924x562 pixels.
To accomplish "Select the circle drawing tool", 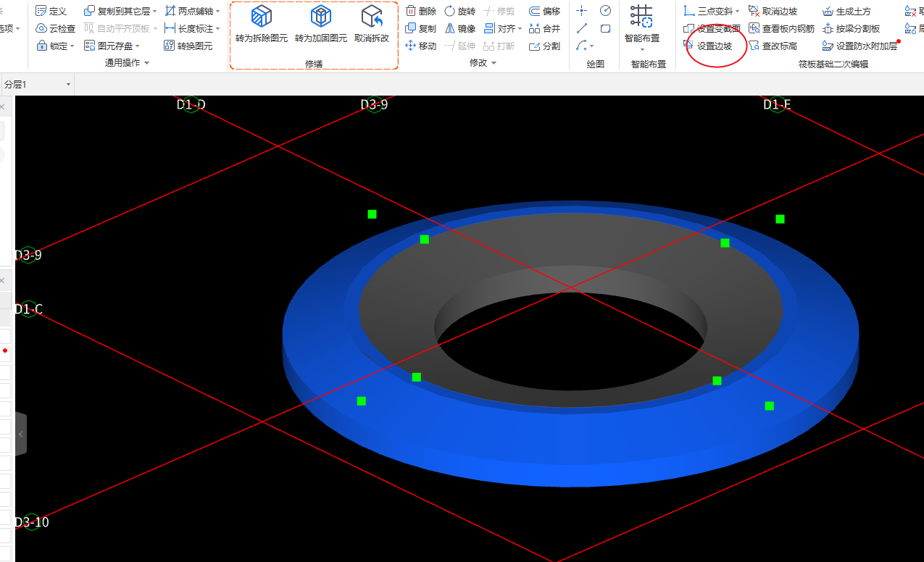I will 605,10.
